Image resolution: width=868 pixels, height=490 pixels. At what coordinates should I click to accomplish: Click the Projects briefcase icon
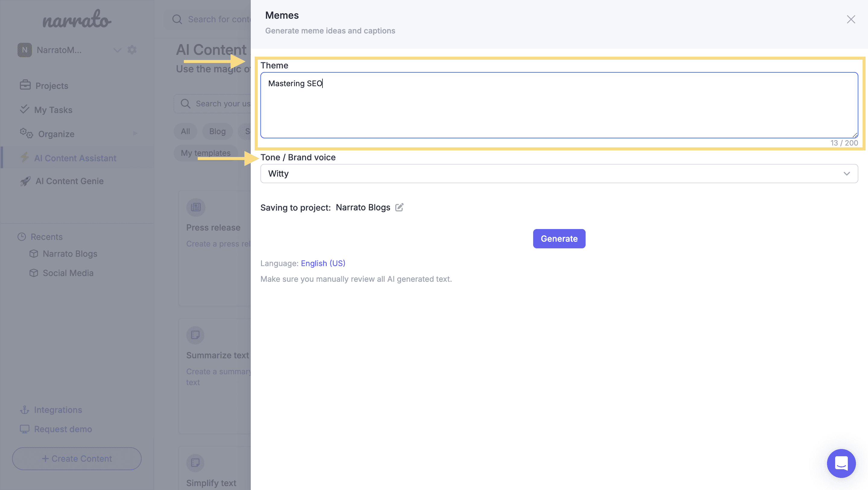click(25, 85)
